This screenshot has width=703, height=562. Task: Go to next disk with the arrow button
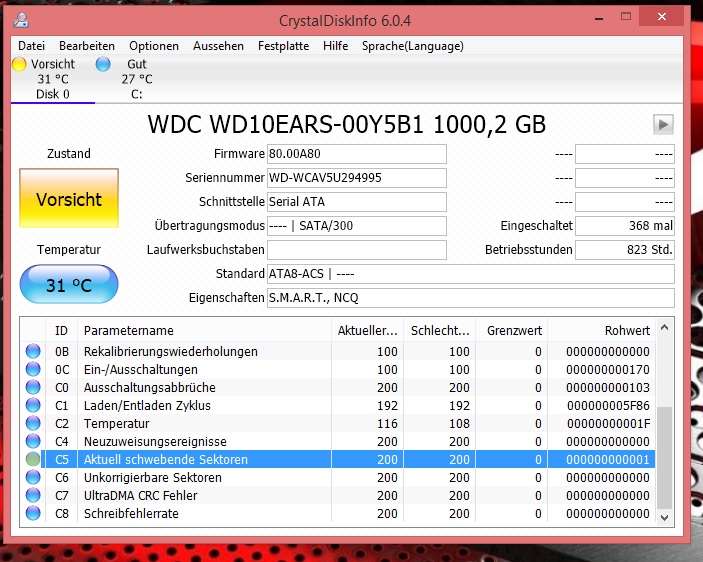coord(663,124)
